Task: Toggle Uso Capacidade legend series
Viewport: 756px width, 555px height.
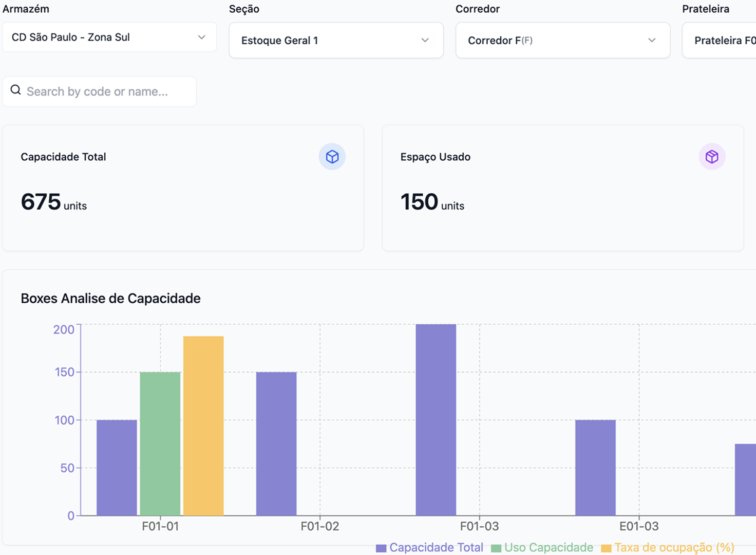Action: pyautogui.click(x=548, y=548)
